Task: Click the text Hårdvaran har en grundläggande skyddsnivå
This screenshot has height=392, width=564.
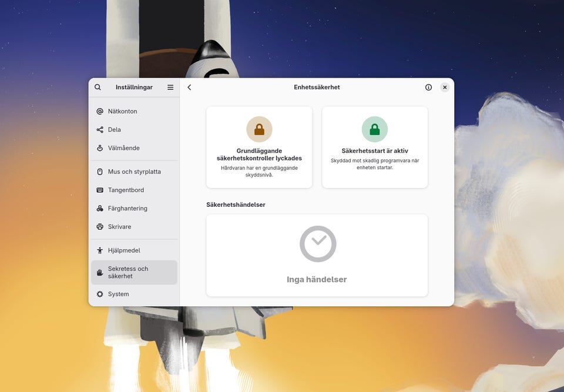Action: click(259, 172)
